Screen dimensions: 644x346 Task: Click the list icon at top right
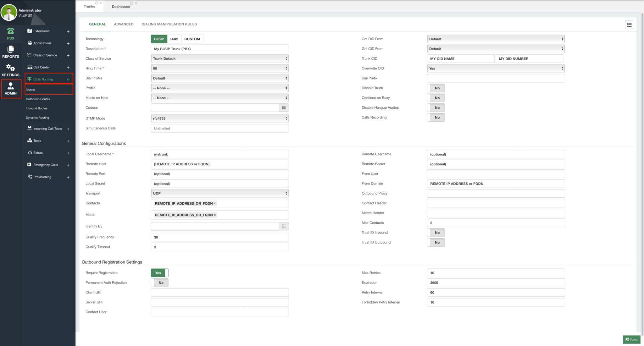[629, 25]
